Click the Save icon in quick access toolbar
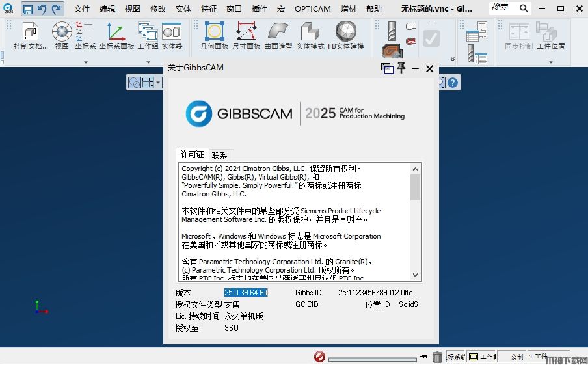 [x=28, y=9]
